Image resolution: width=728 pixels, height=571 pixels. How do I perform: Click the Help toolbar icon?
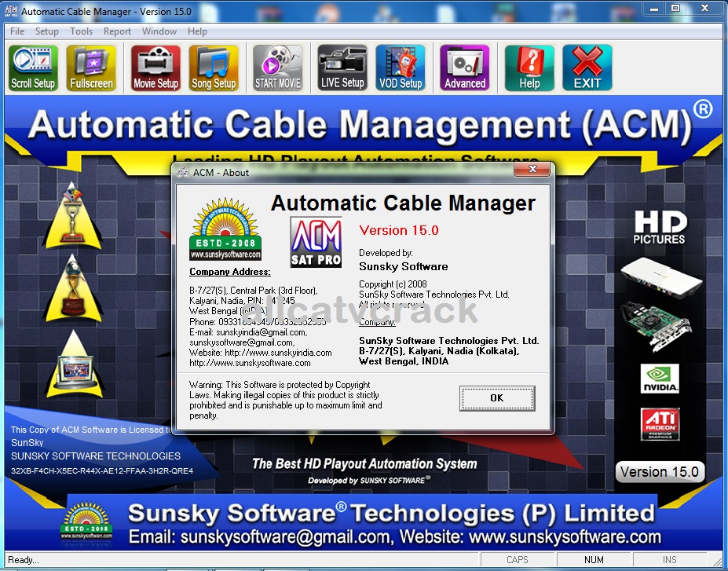coord(529,67)
